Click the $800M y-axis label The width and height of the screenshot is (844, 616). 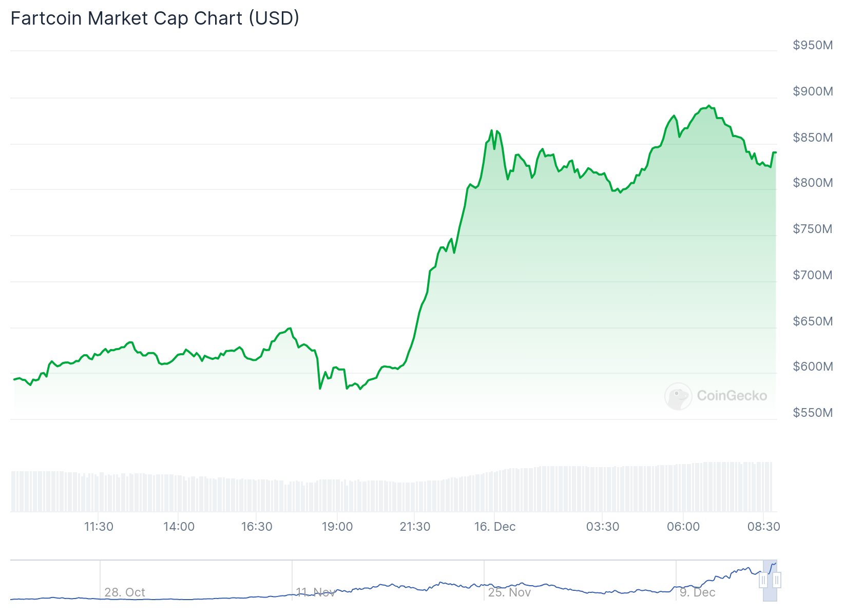[x=813, y=183]
